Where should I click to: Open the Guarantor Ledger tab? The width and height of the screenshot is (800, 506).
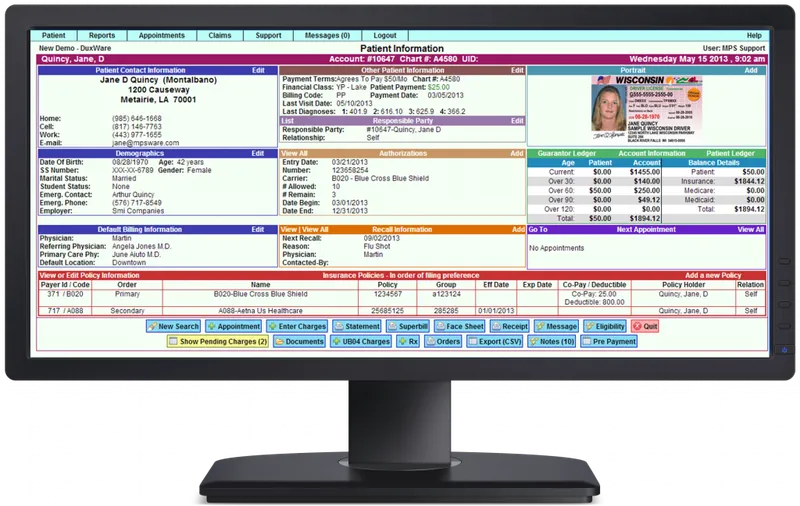click(567, 153)
